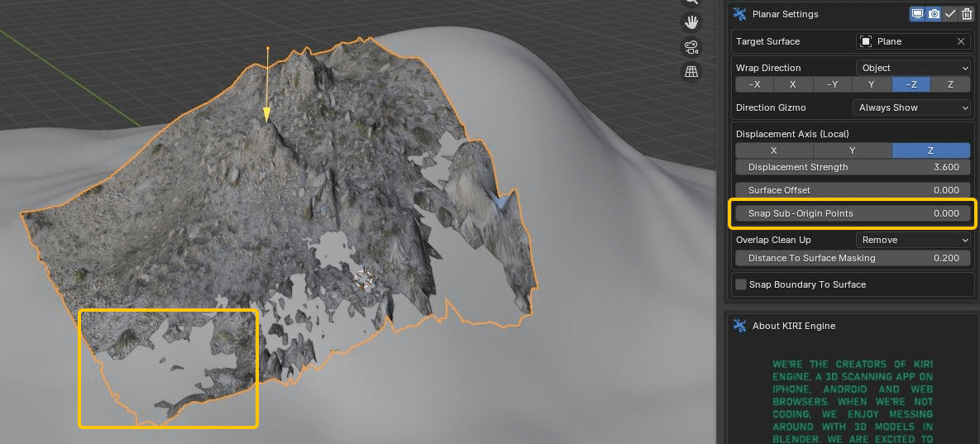Enable Snap Boundary To Surface checkbox
The height and width of the screenshot is (444, 980).
point(741,284)
